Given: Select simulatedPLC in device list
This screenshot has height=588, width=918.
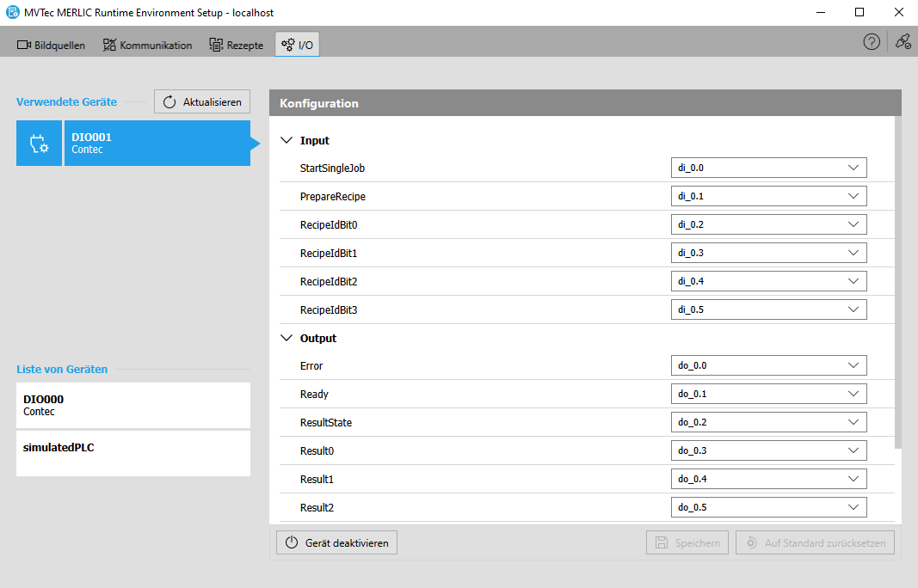Looking at the screenshot, I should pos(133,453).
